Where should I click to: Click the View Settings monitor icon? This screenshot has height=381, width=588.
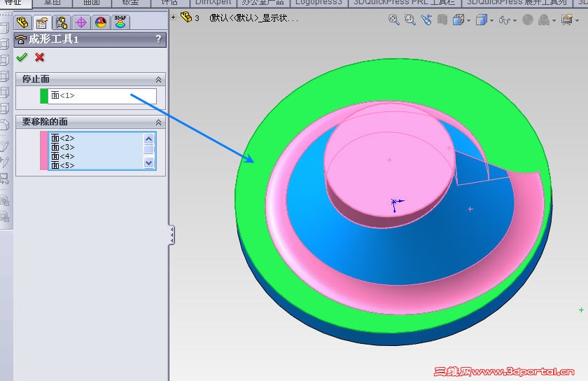tap(567, 20)
